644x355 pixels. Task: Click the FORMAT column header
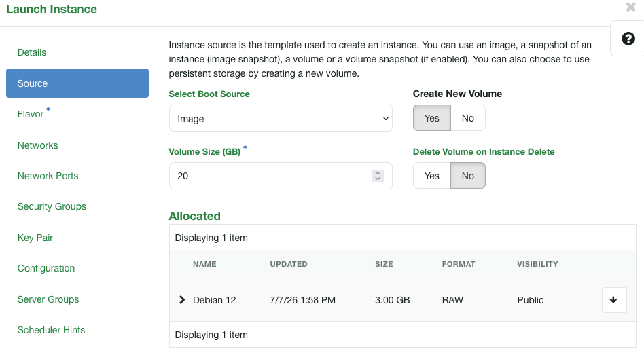459,264
